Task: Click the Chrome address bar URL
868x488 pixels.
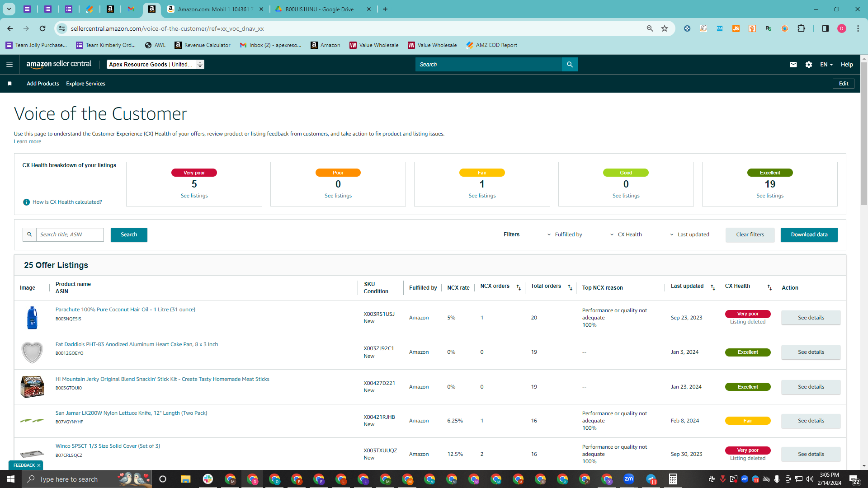Action: click(167, 28)
